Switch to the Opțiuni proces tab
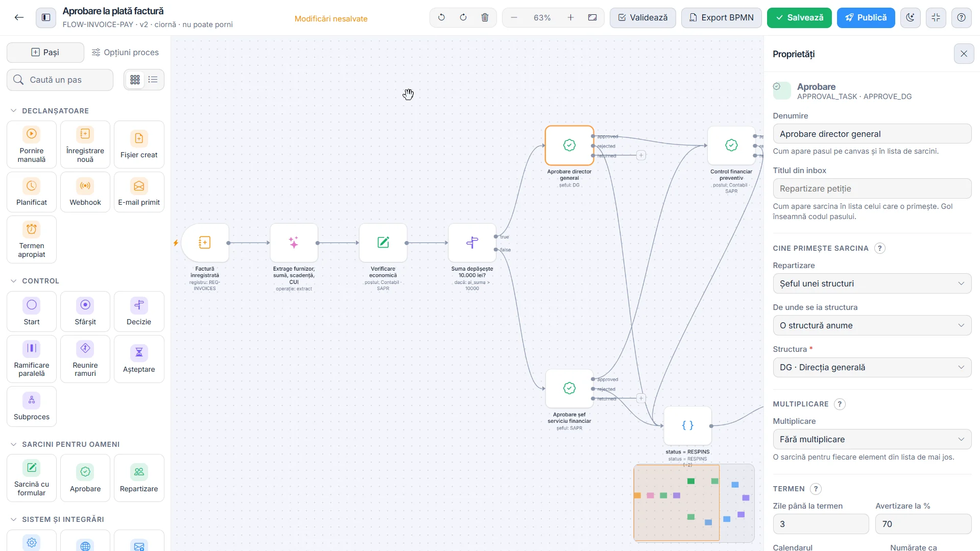The height and width of the screenshot is (551, 980). click(x=125, y=52)
